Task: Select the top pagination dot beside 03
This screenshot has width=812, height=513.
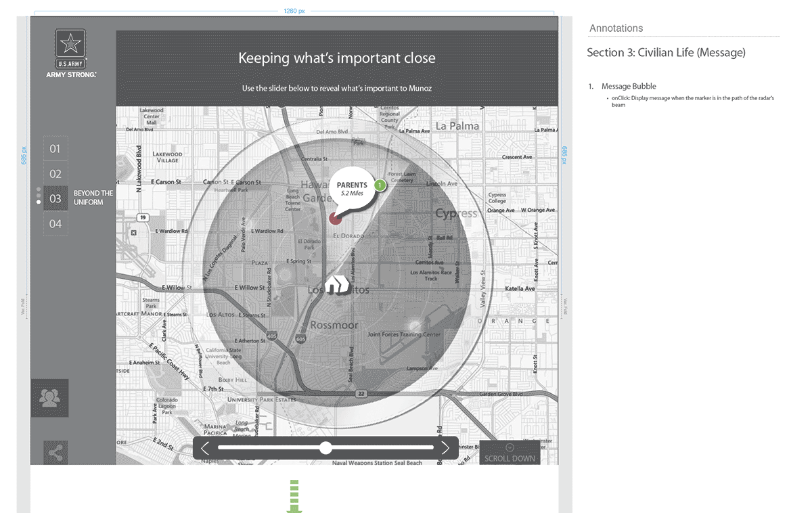Action: 39,189
